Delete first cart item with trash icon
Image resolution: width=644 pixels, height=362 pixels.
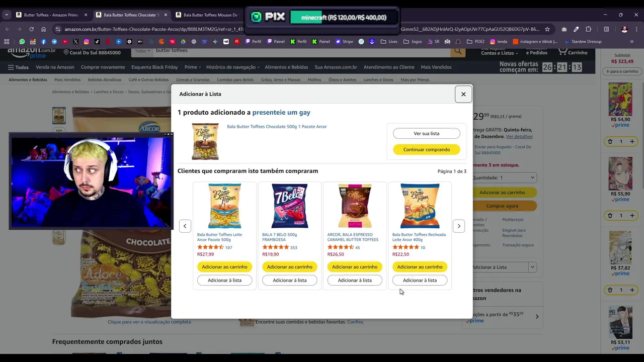click(x=610, y=141)
